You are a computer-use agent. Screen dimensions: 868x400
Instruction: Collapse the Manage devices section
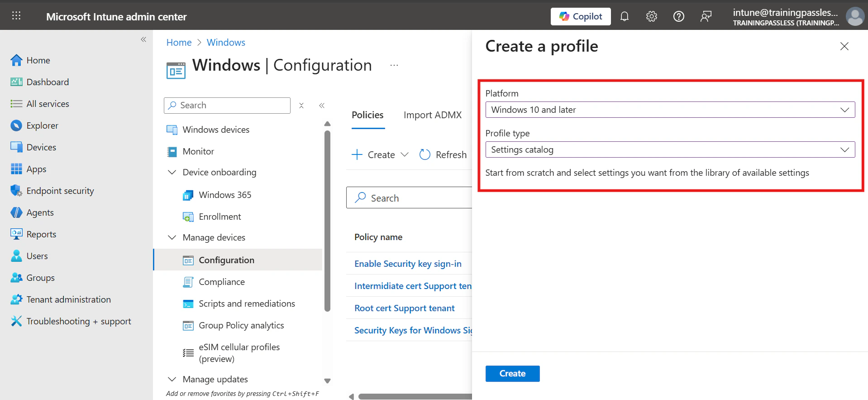tap(172, 237)
